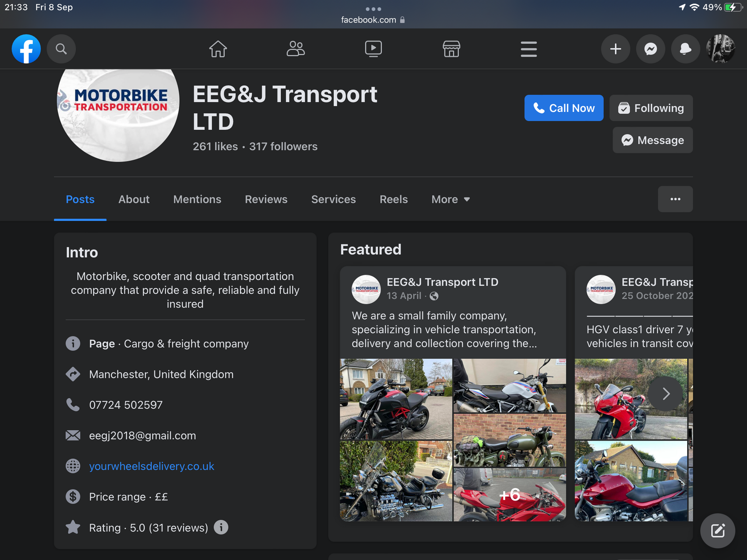Click the Facebook logo icon
Viewport: 747px width, 560px height.
pyautogui.click(x=26, y=49)
